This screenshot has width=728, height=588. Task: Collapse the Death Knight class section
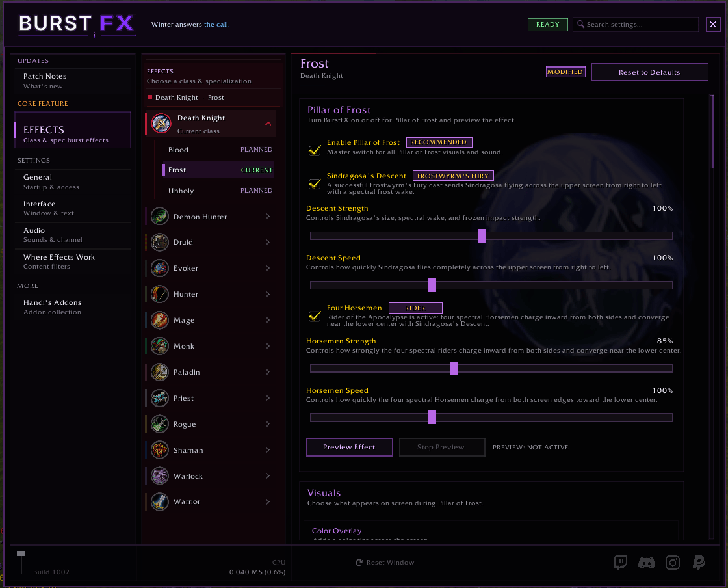click(268, 124)
